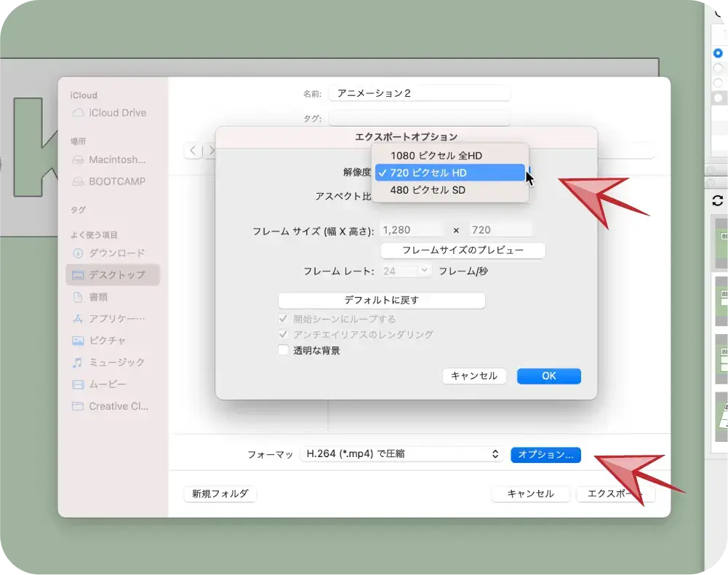This screenshot has height=575, width=728.
Task: Open the ミュージック folder
Action: point(116,362)
